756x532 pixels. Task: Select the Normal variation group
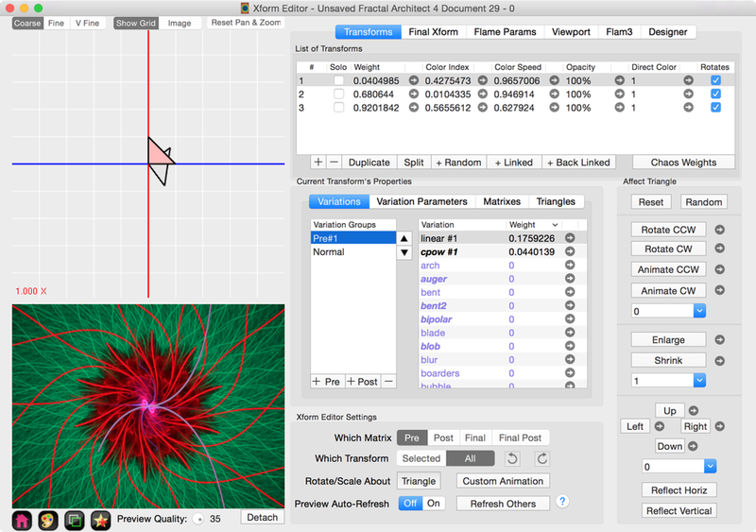(x=352, y=251)
